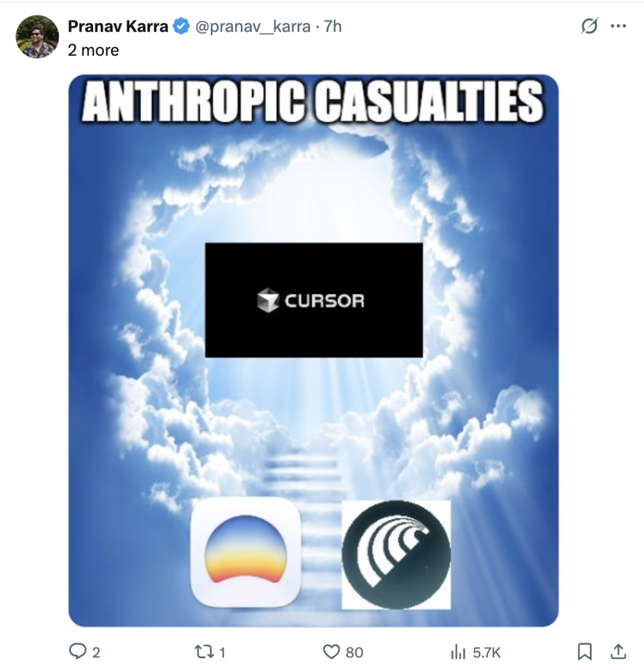Click the Cursor logo in the image
The image size is (644, 670).
click(314, 300)
